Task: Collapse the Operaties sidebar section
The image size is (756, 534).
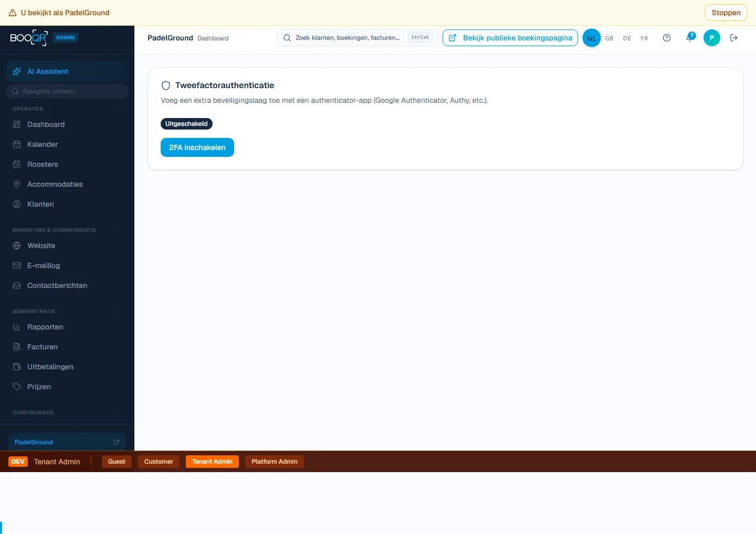Action: (x=119, y=109)
